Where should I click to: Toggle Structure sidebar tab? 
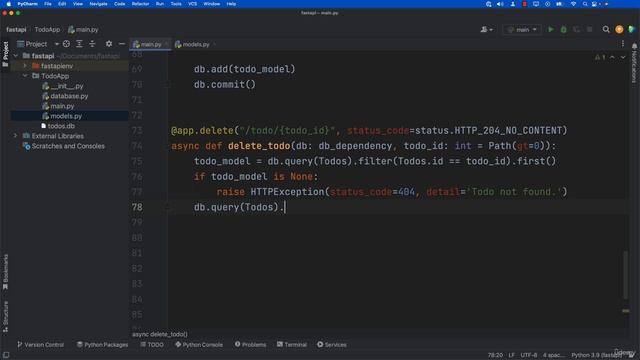[x=5, y=317]
